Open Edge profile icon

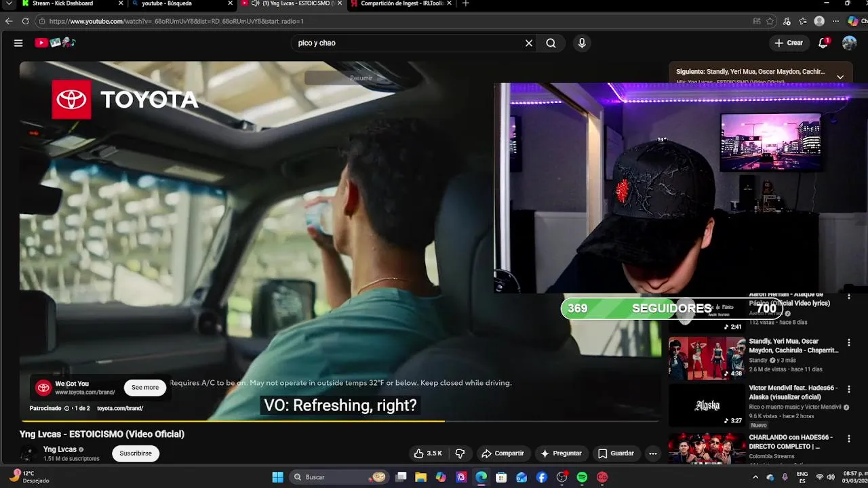point(819,21)
